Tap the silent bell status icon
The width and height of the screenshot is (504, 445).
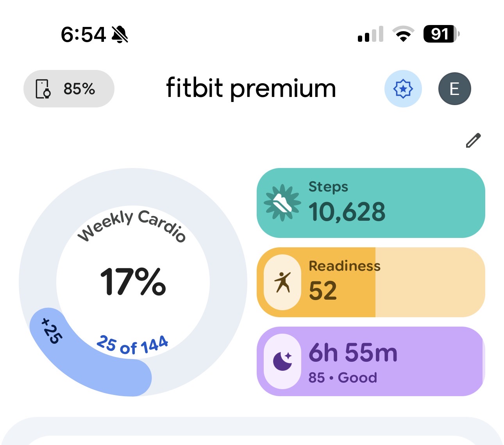pos(120,34)
